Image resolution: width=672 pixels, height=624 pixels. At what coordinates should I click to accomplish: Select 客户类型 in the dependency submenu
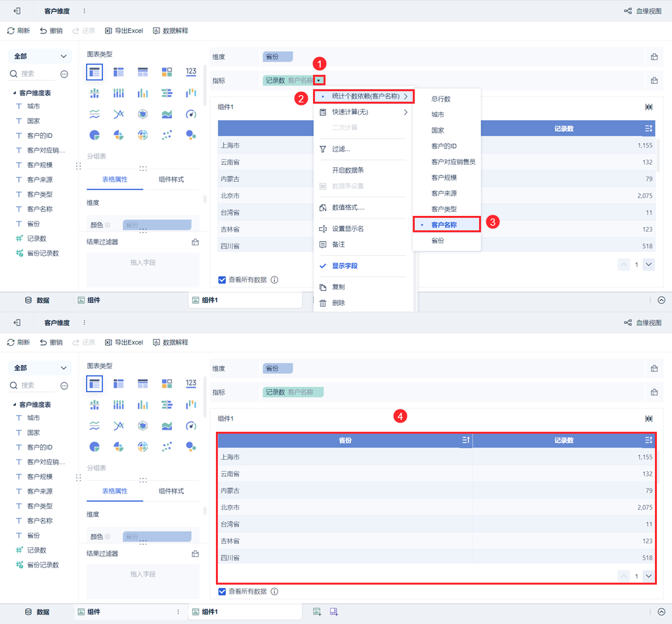444,209
